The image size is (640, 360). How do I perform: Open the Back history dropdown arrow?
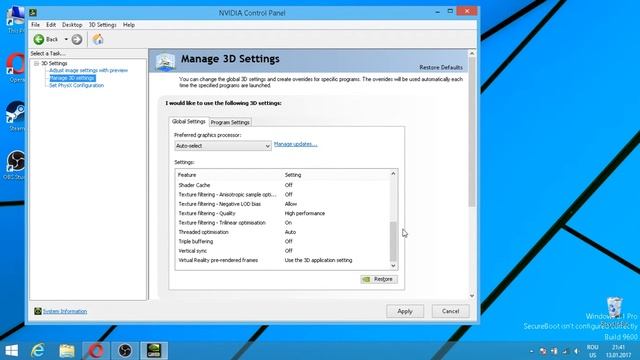pos(66,40)
